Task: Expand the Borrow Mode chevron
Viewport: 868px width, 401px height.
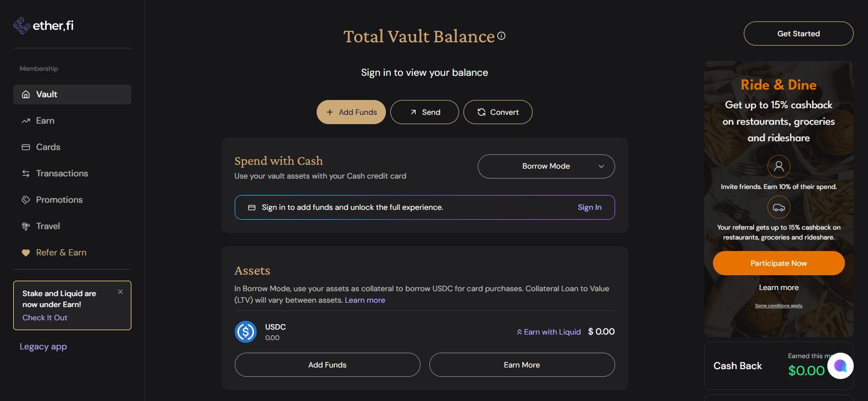Action: [601, 166]
